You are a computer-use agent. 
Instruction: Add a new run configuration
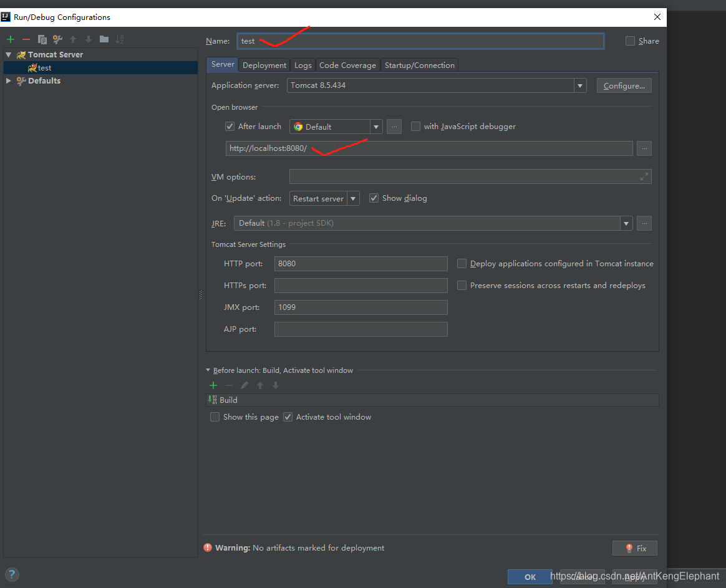click(x=11, y=39)
